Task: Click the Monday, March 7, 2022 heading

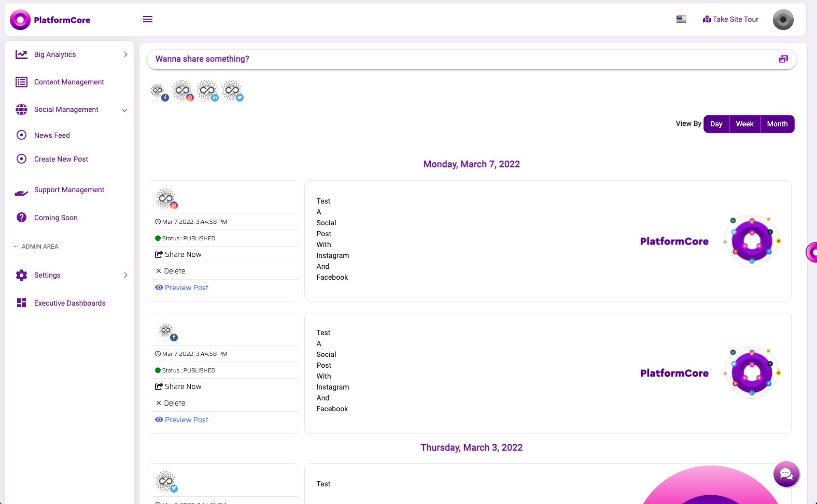Action: 472,164
